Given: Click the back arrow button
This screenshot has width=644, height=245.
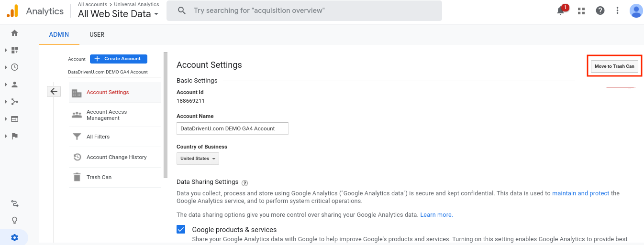Looking at the screenshot, I should coord(54,91).
